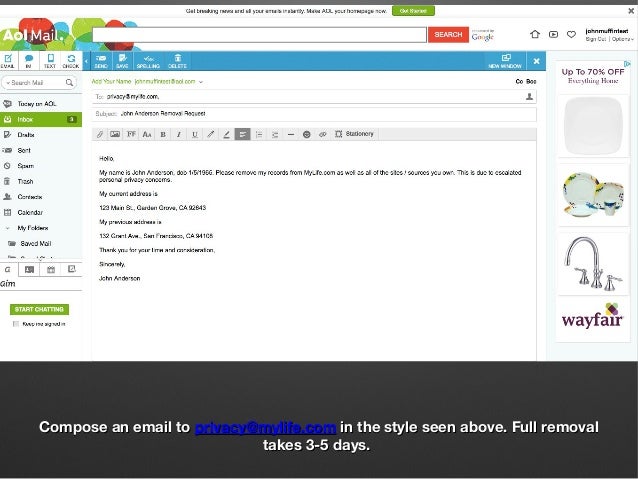This screenshot has width=638, height=479.
Task: Save the draft using the Save icon
Action: coord(122,61)
